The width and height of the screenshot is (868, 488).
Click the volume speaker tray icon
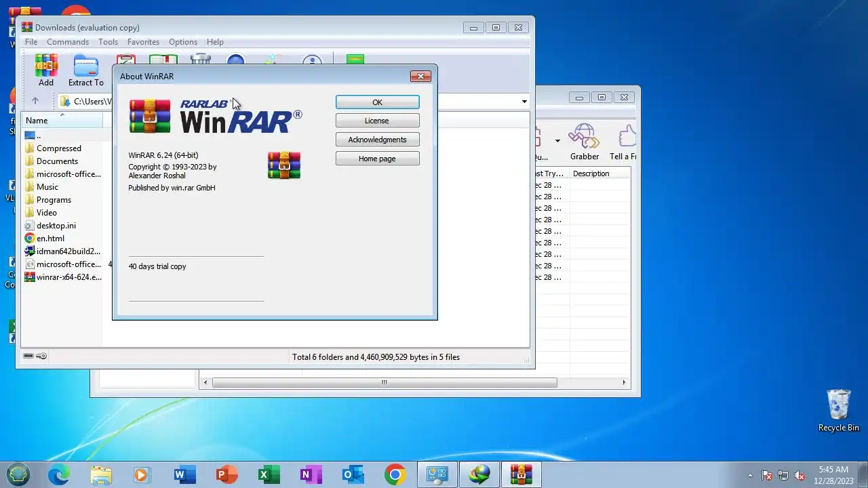coord(800,475)
